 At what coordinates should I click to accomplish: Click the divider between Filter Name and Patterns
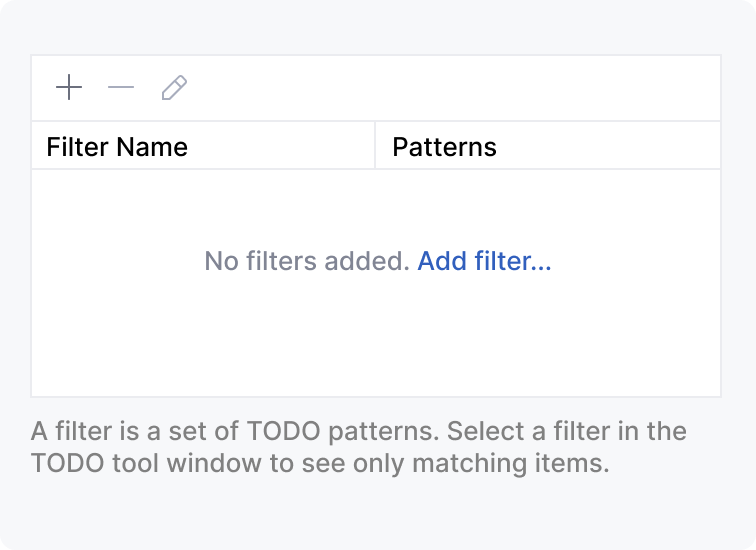375,146
